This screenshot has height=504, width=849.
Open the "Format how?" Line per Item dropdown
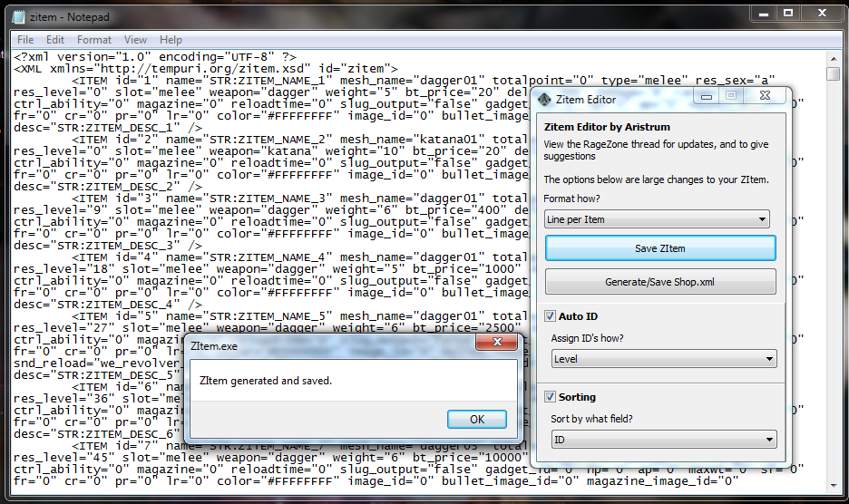pos(657,219)
